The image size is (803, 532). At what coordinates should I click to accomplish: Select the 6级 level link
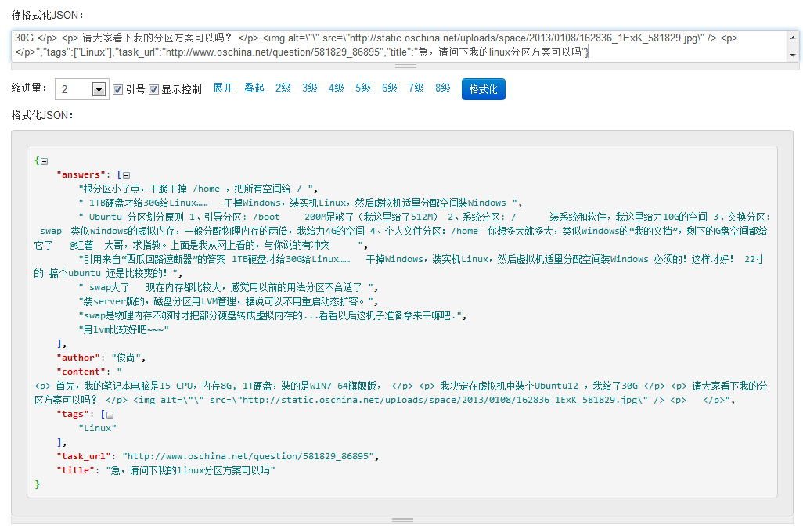(x=390, y=88)
